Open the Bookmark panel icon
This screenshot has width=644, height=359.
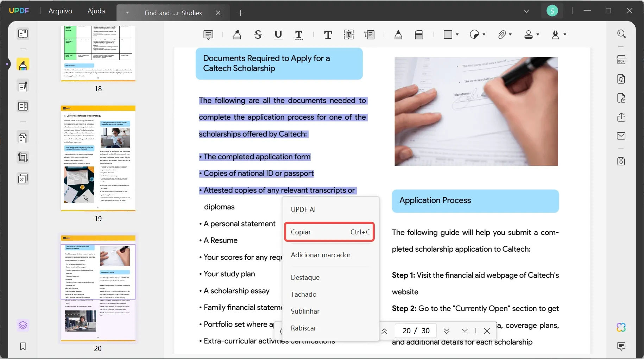click(23, 347)
